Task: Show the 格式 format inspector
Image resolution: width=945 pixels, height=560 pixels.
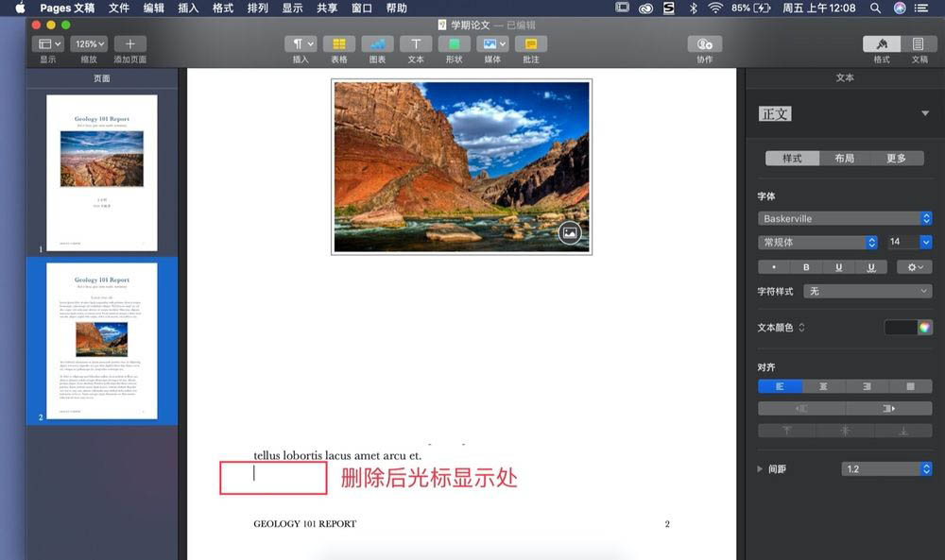Action: click(882, 44)
